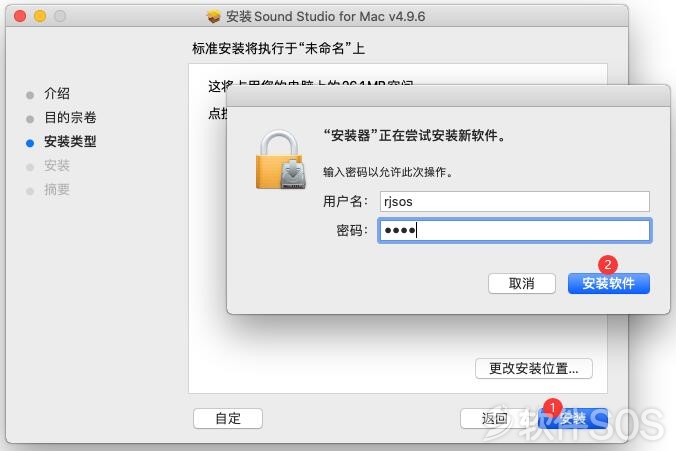Click the blue bullet beside 安装类型

[30, 143]
